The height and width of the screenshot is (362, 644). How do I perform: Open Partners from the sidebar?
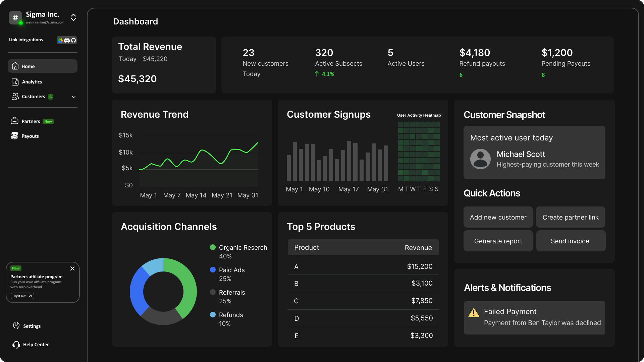coord(31,121)
